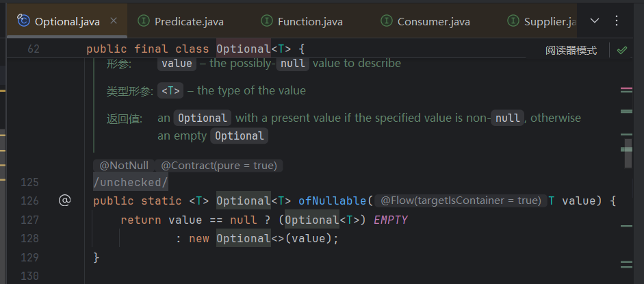The height and width of the screenshot is (284, 644).
Task: Click line number 126 in the gutter
Action: click(29, 201)
